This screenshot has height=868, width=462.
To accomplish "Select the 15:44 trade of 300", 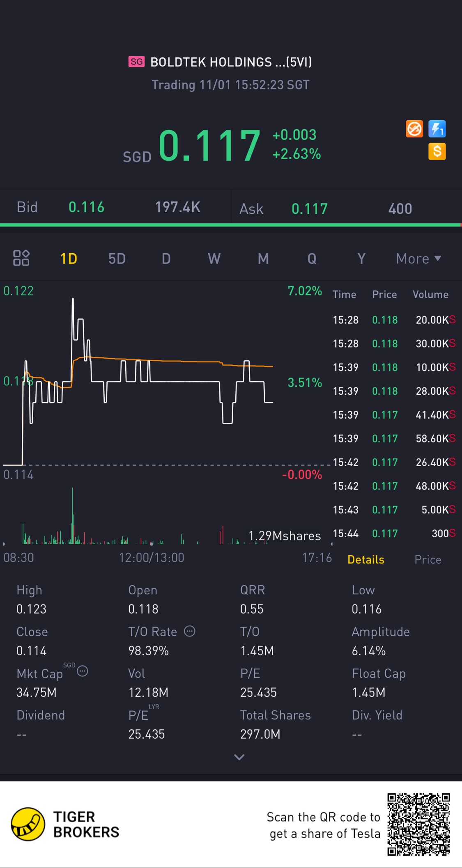I will pos(394,534).
